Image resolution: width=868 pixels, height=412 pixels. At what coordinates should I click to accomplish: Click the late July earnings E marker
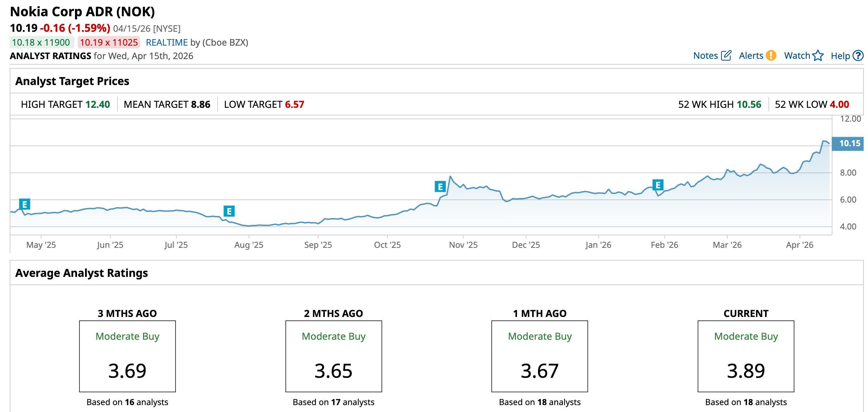coord(229,211)
